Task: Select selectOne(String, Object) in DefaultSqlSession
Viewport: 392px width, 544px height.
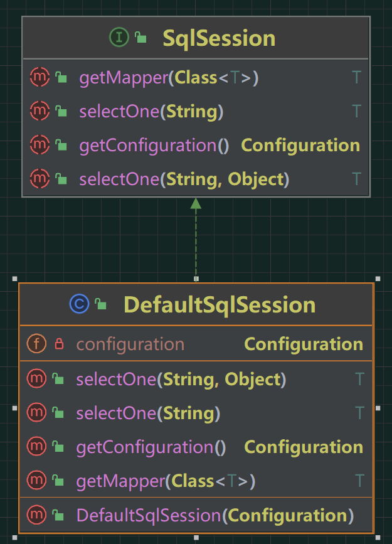Action: pyautogui.click(x=196, y=379)
